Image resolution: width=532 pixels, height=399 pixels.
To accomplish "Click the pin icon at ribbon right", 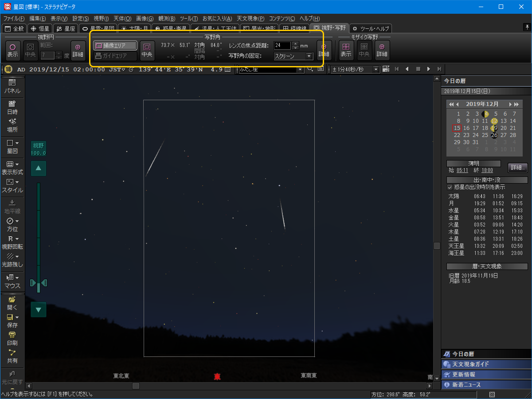I will [527, 27].
